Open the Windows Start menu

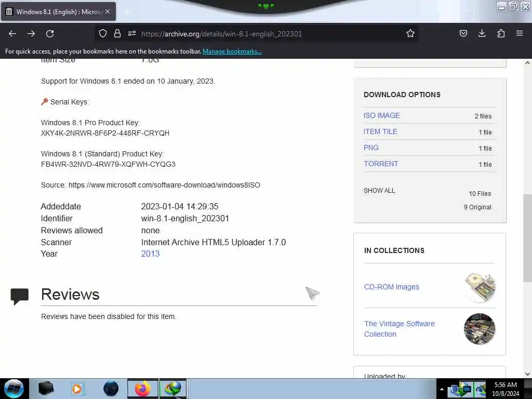(x=14, y=389)
